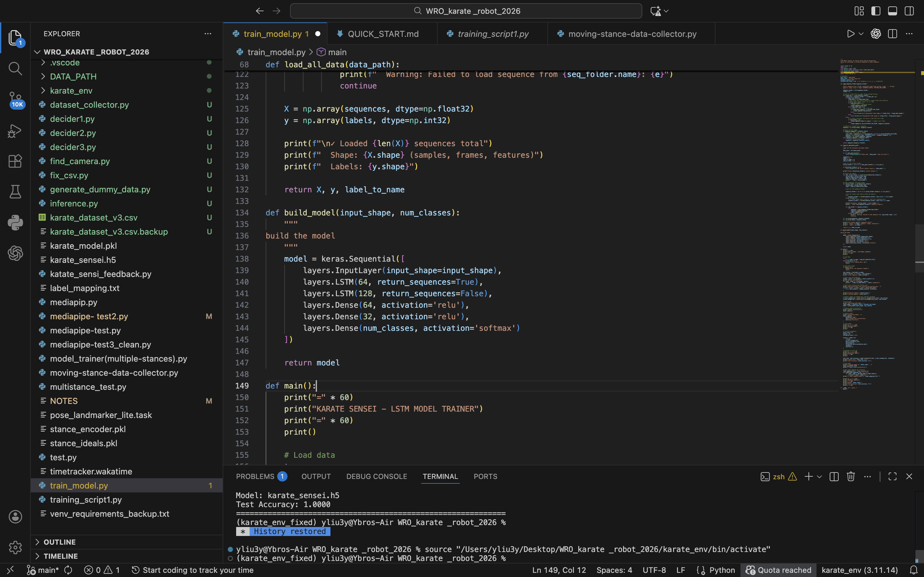Switch to the QUICK_START.md tab
This screenshot has width=924, height=577.
pyautogui.click(x=383, y=34)
